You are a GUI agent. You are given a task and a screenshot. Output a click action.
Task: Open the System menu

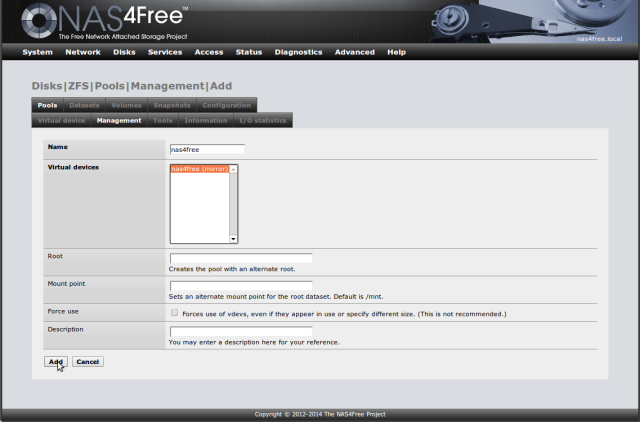38,52
